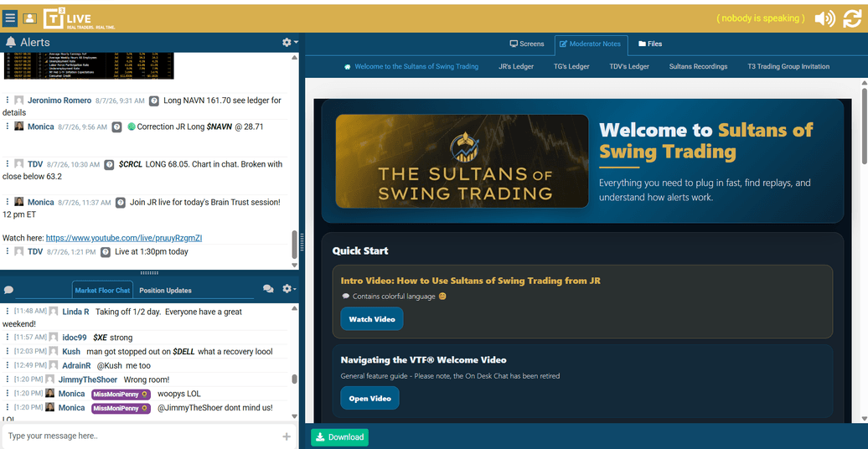The height and width of the screenshot is (449, 868).
Task: Open the Screens tab
Action: [x=527, y=44]
